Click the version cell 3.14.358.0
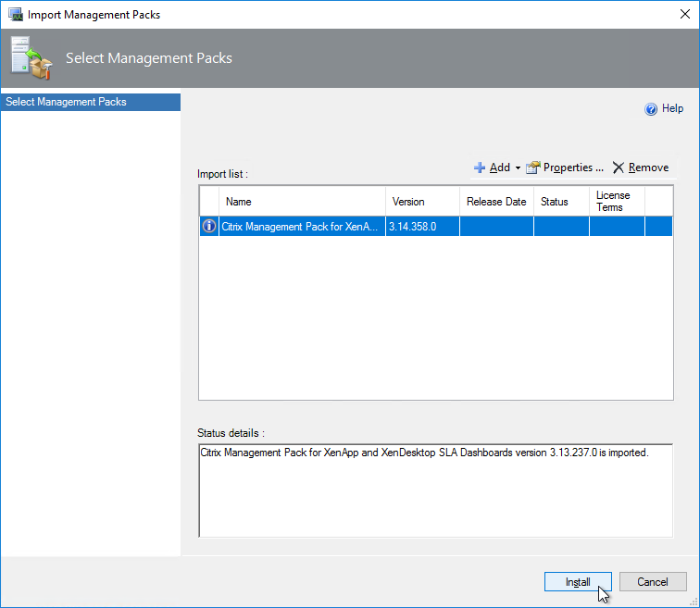Viewport: 700px width, 608px height. [x=422, y=226]
